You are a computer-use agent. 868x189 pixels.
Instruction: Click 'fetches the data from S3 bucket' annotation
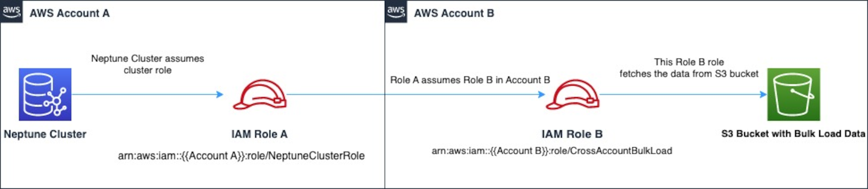[x=689, y=73]
